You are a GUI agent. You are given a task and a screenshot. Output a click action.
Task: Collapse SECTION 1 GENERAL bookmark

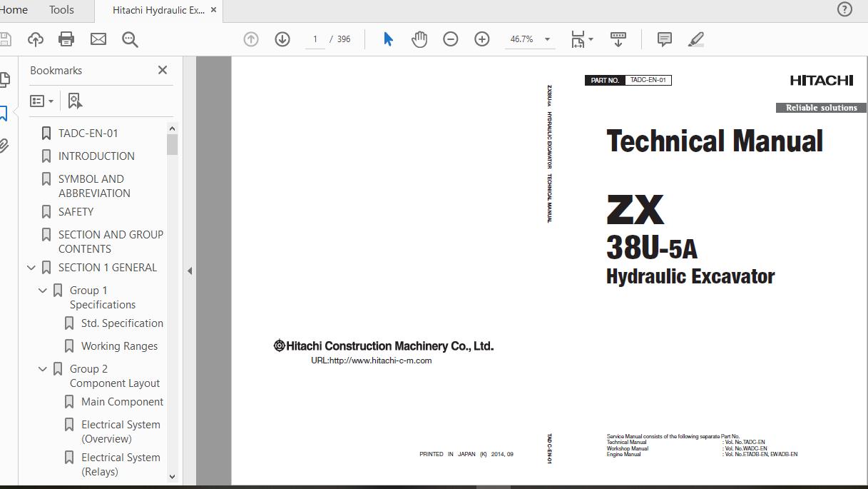(x=31, y=268)
